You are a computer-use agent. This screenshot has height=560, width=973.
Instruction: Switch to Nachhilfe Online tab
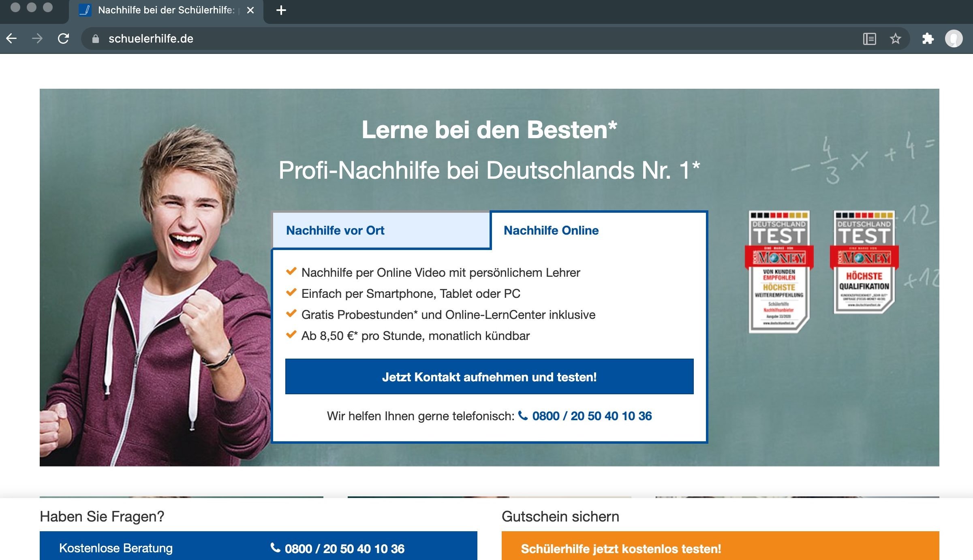point(599,230)
